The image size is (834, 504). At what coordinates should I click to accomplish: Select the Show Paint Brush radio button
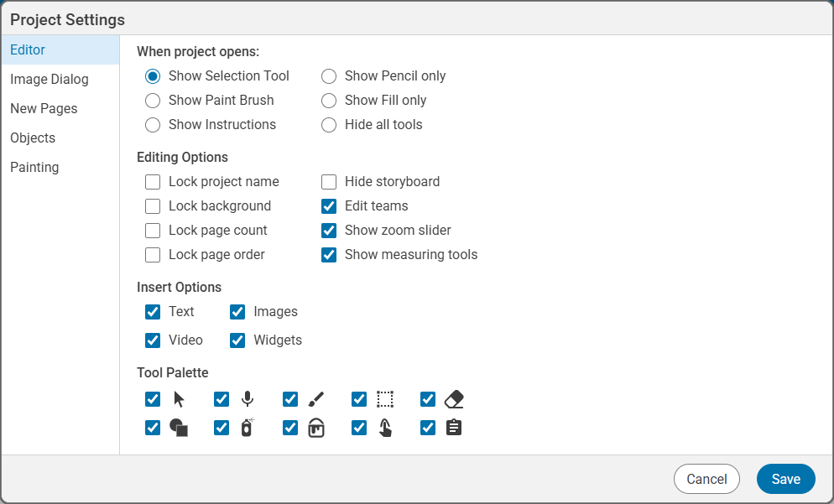[152, 100]
